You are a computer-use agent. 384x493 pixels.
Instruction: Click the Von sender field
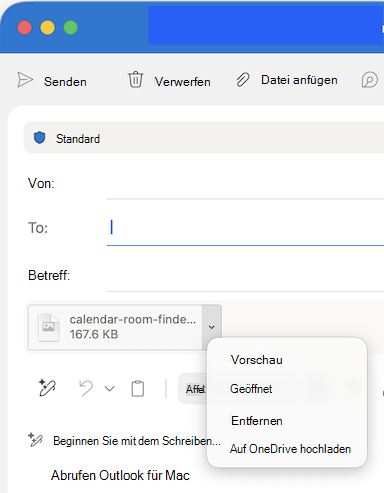(245, 183)
